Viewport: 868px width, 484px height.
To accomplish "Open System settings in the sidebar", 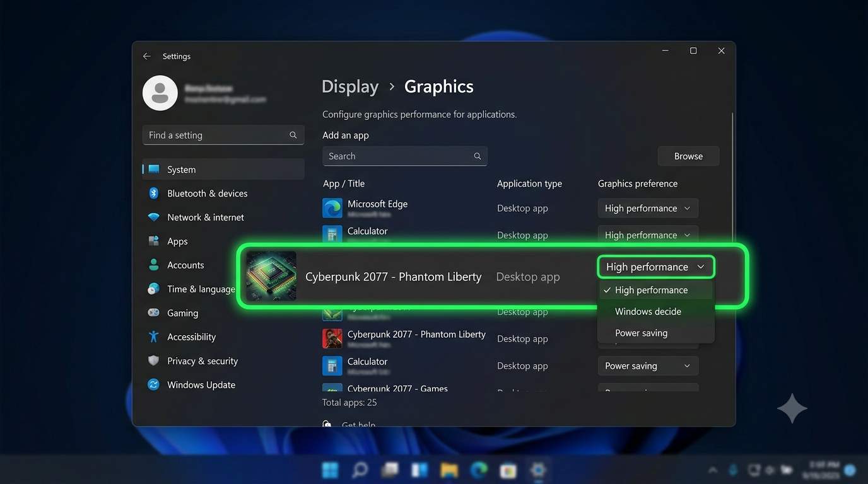I will pos(223,170).
